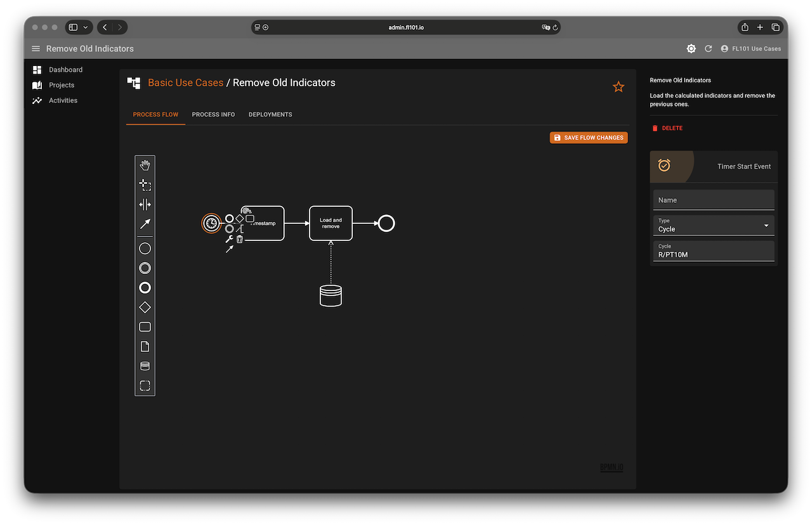This screenshot has width=812, height=525.
Task: Activate the Lasso selection tool
Action: 145,185
